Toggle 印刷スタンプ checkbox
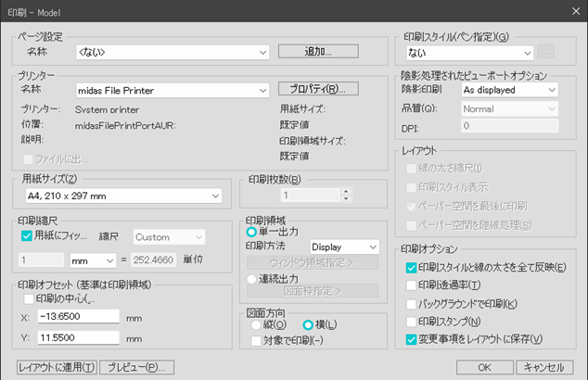 412,321
